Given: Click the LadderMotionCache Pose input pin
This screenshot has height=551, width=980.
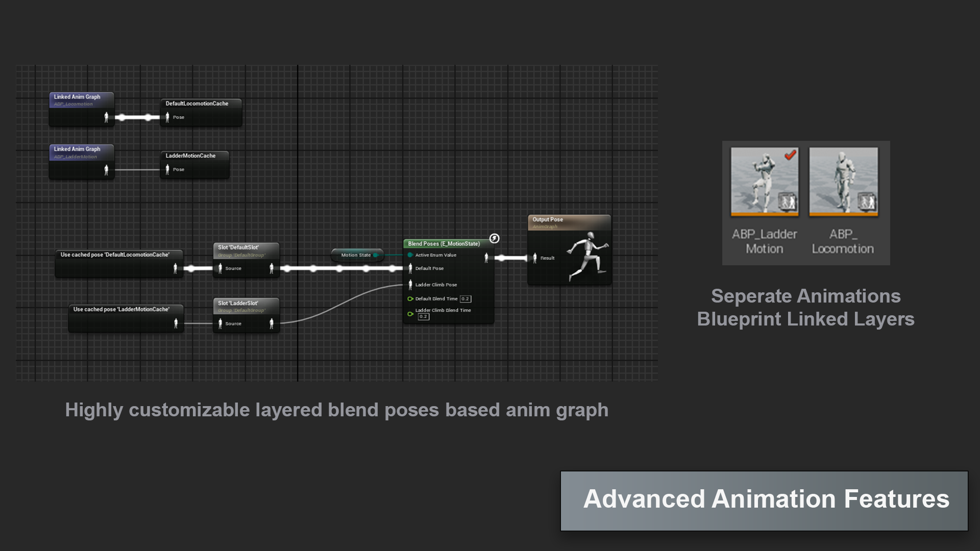Looking at the screenshot, I should pos(167,169).
